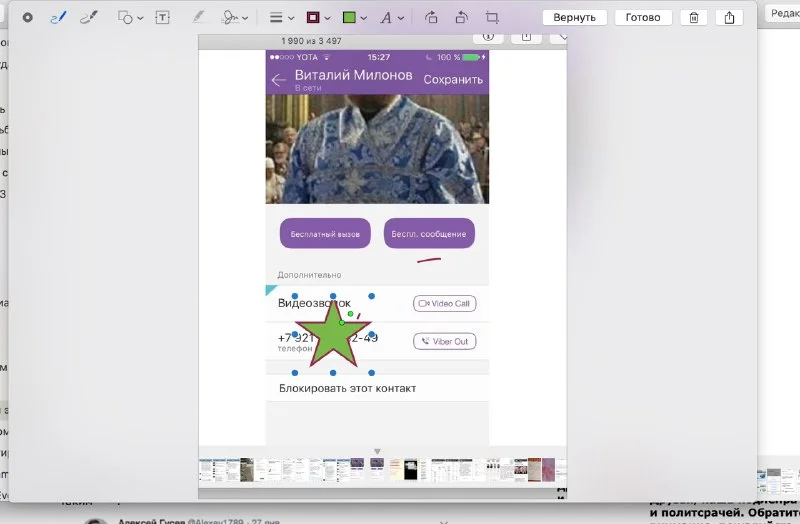Select the Draw brush tool
800x524 pixels.
click(x=88, y=18)
